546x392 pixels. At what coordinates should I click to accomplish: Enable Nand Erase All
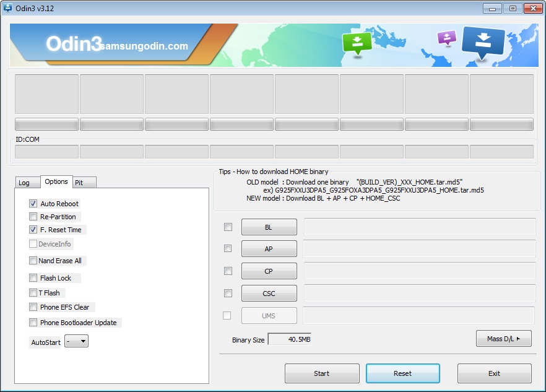(x=33, y=261)
